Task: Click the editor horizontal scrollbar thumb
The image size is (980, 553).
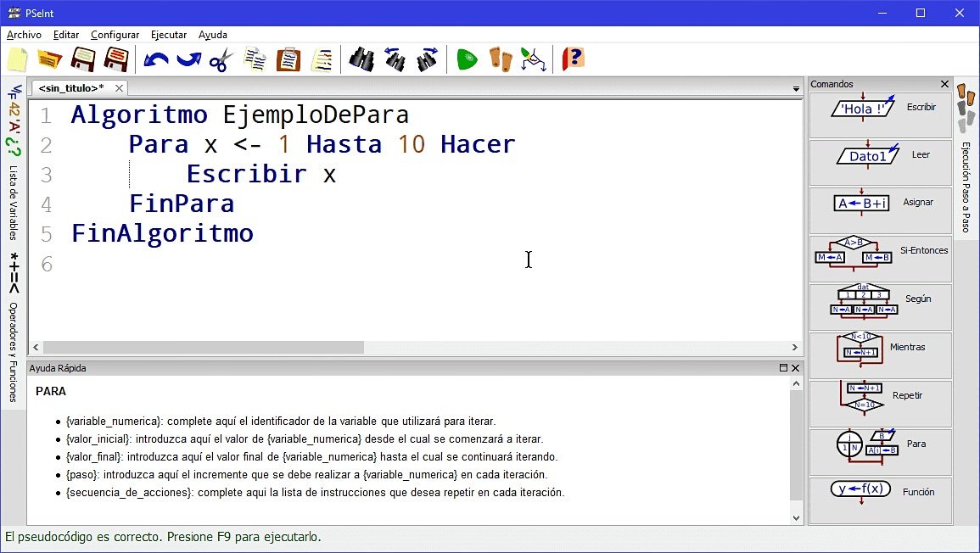Action: (204, 347)
